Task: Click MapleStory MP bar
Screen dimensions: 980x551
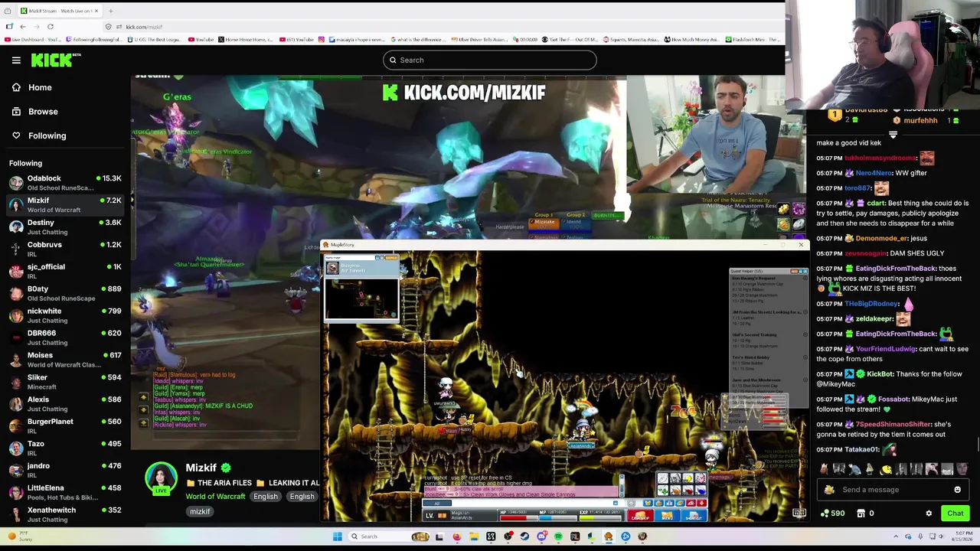Action: click(558, 518)
